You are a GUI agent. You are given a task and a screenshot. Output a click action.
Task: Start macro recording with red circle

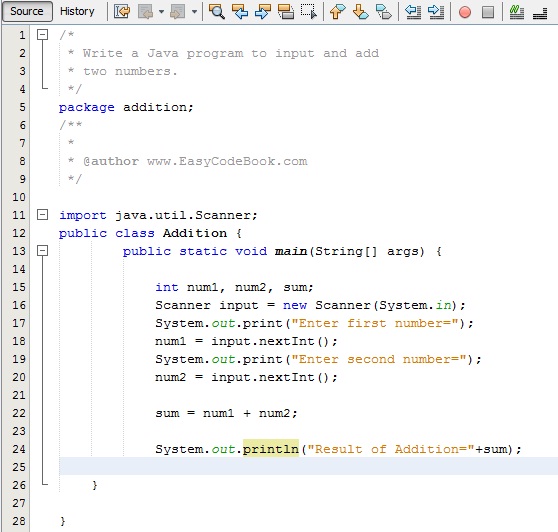click(x=464, y=12)
